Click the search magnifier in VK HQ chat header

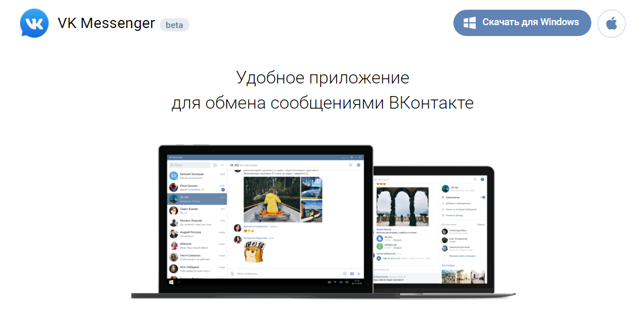click(x=350, y=165)
